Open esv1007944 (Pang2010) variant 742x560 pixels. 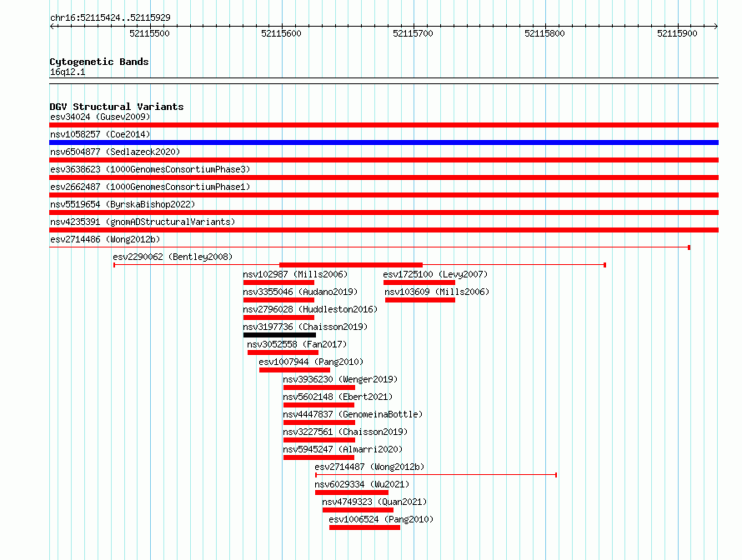(311, 362)
